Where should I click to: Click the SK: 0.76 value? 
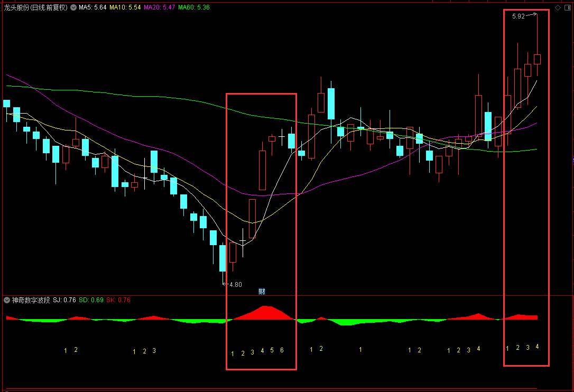118,300
